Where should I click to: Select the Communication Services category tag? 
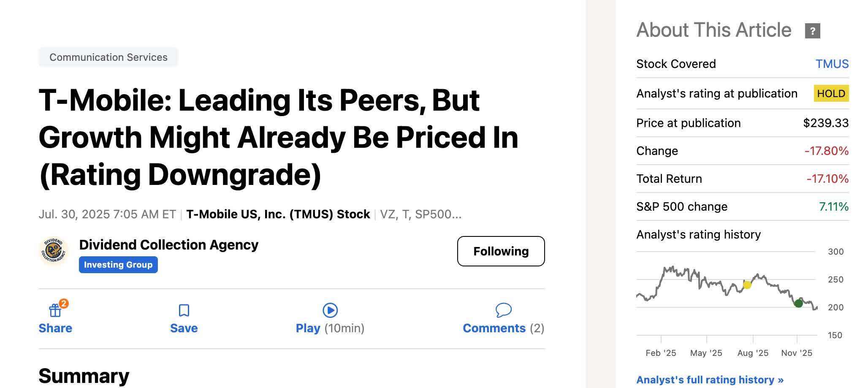pos(108,57)
